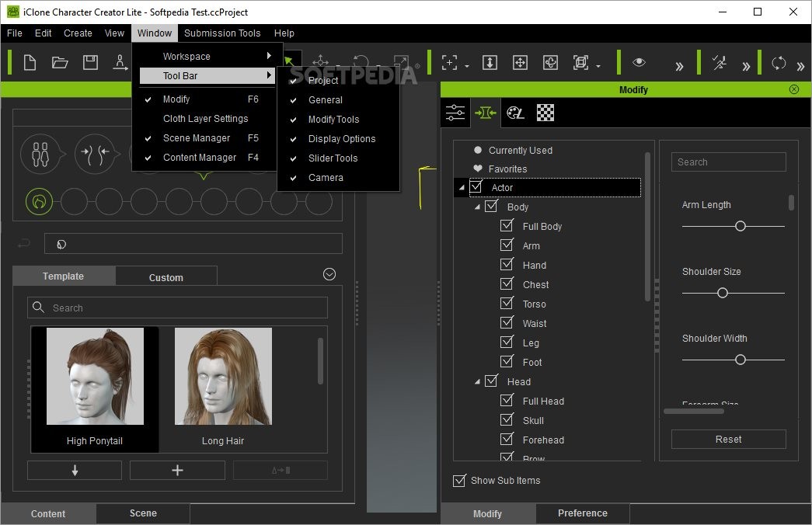Click the down arrow apply button

point(75,470)
